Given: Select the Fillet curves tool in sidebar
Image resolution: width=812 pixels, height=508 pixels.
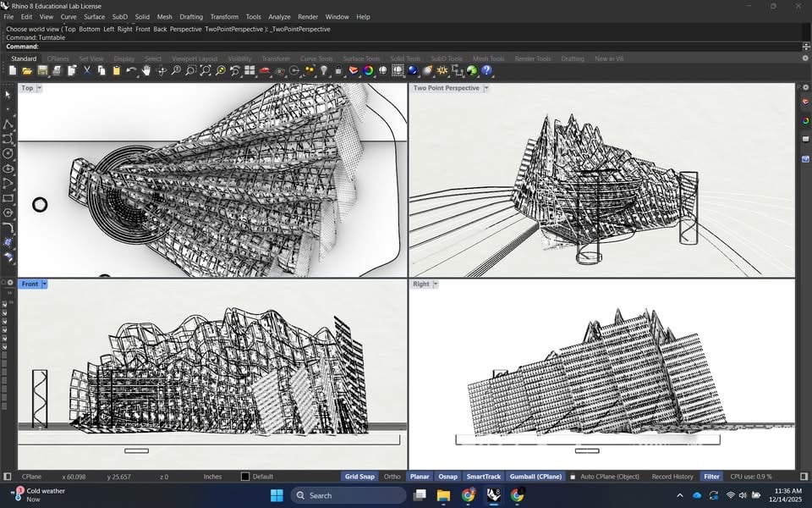Looking at the screenshot, I should click(8, 228).
